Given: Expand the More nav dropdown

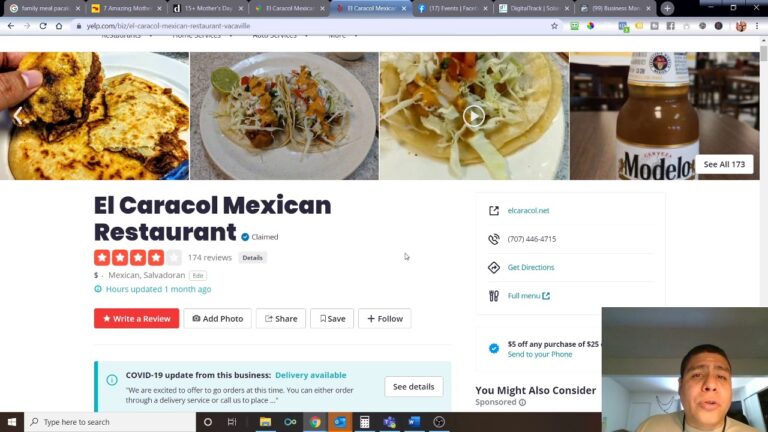Looking at the screenshot, I should [343, 36].
